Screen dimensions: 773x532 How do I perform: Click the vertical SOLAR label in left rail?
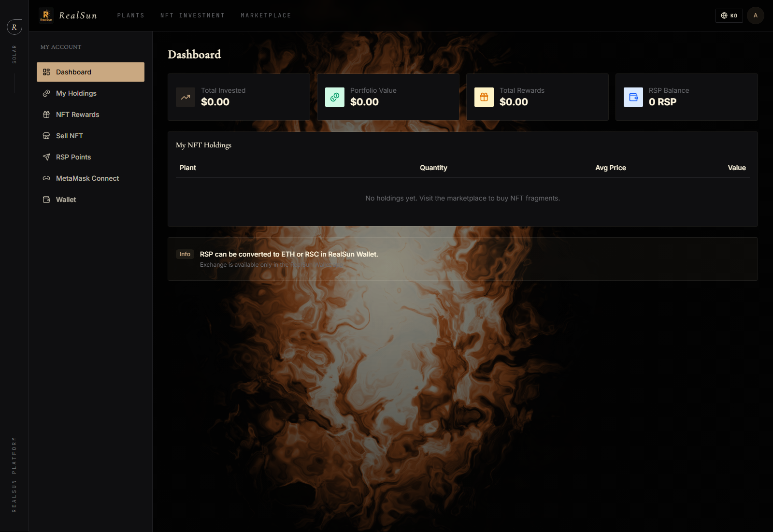14,54
